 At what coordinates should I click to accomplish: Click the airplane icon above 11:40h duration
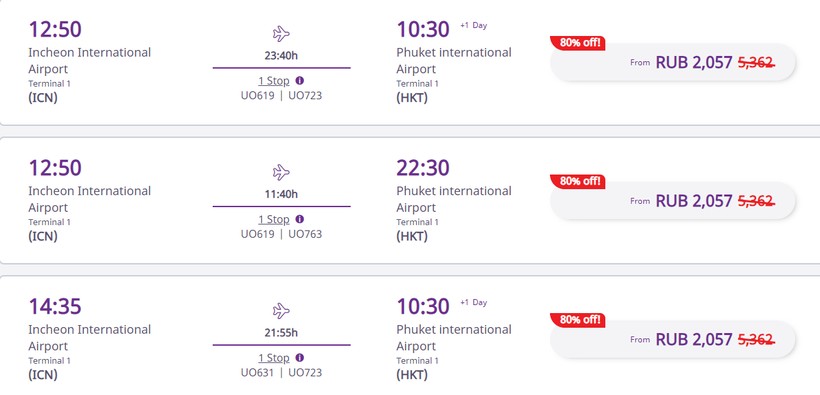click(x=281, y=172)
